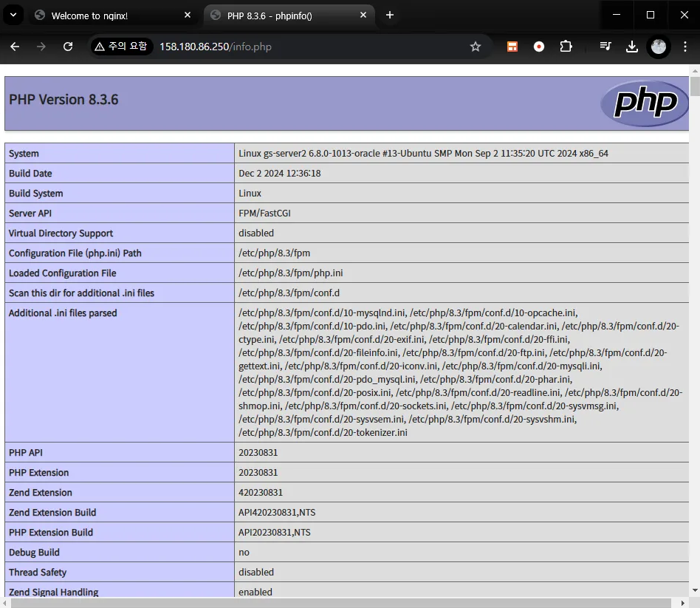Open the orange extension icon
This screenshot has width=700, height=608.
[512, 47]
